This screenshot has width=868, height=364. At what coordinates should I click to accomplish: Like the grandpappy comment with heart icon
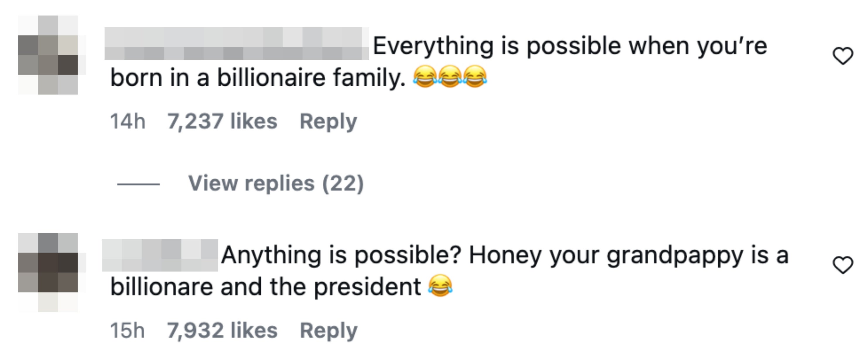point(843,265)
